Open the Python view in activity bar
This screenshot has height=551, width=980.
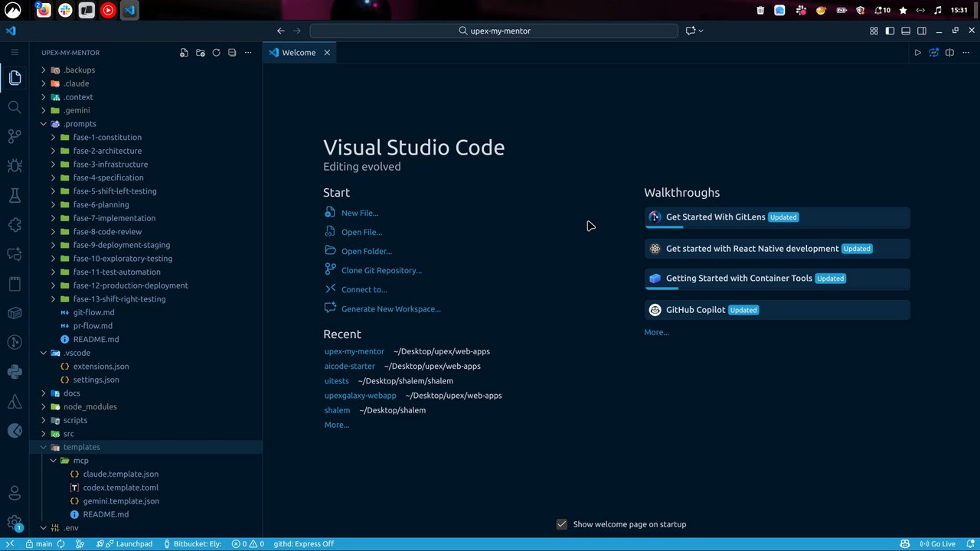(x=15, y=372)
